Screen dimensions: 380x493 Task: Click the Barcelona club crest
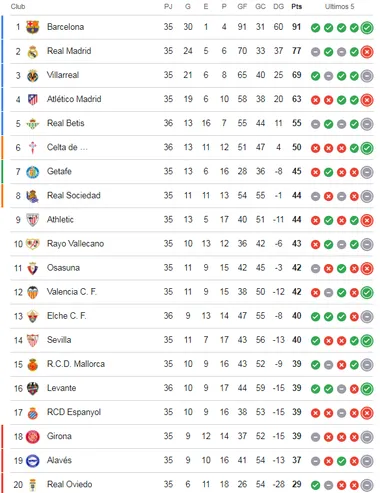point(32,27)
